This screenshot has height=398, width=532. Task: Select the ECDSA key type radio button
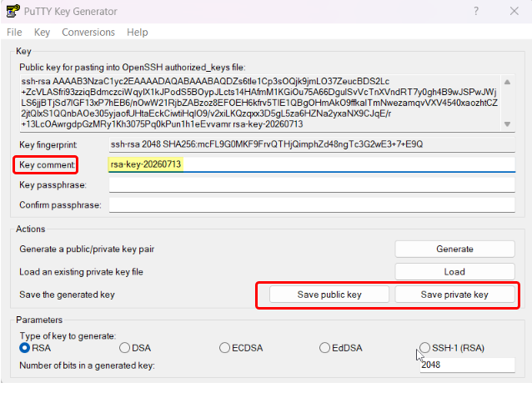click(224, 348)
